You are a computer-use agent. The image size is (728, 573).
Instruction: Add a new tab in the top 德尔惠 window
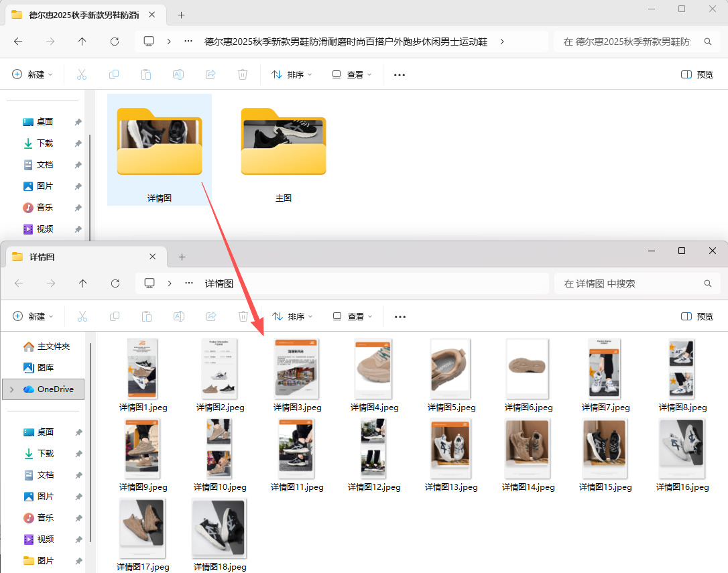pyautogui.click(x=181, y=15)
